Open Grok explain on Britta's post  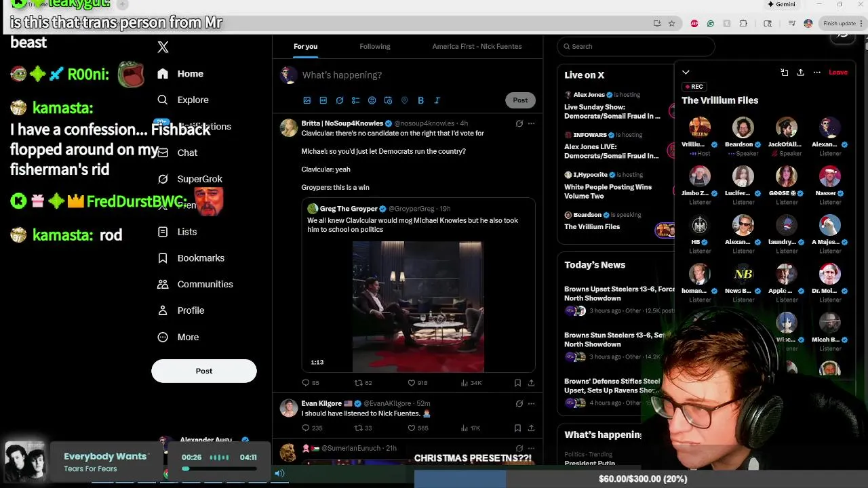(x=519, y=123)
